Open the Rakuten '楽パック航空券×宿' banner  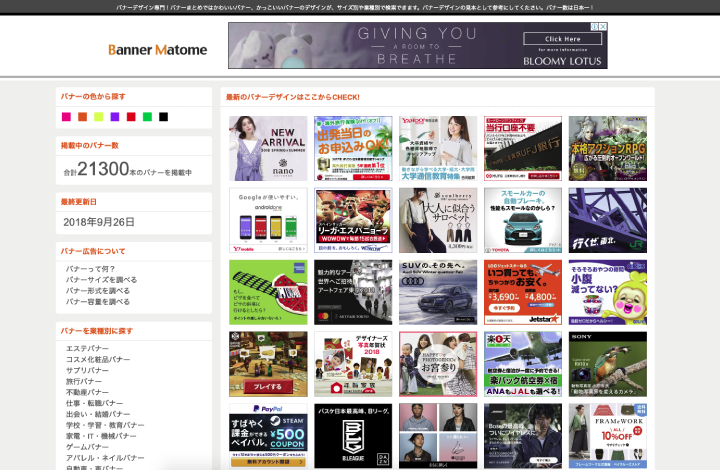[x=523, y=364]
